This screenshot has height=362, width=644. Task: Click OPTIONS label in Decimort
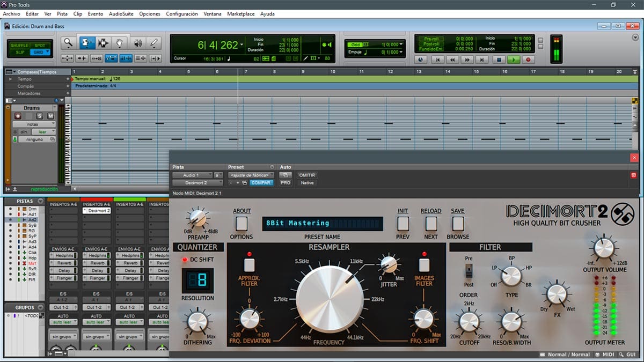point(241,237)
